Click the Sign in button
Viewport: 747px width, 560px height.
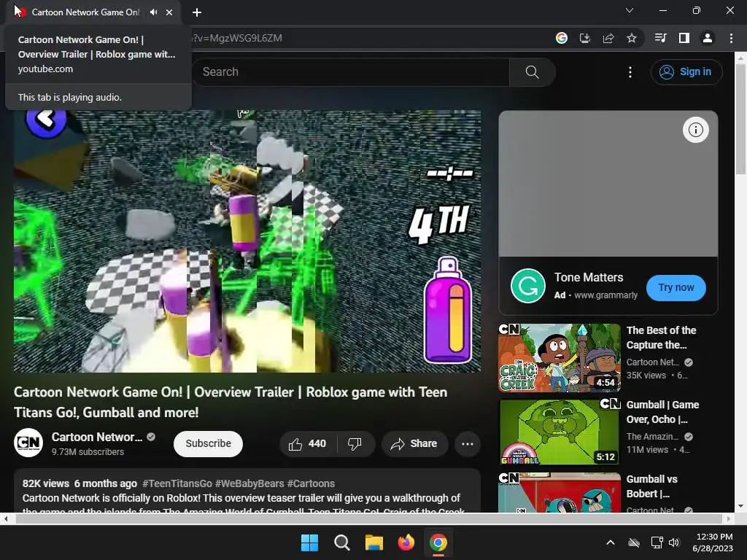point(686,72)
